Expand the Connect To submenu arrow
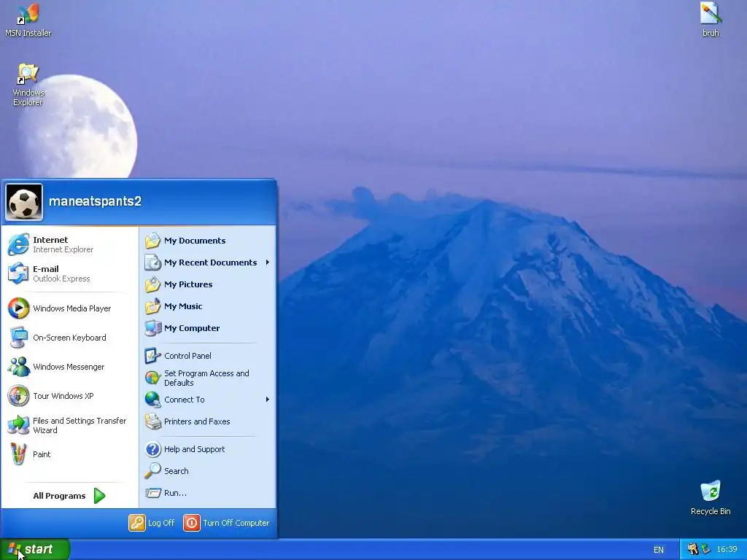Viewport: 747px width, 560px height. (268, 400)
